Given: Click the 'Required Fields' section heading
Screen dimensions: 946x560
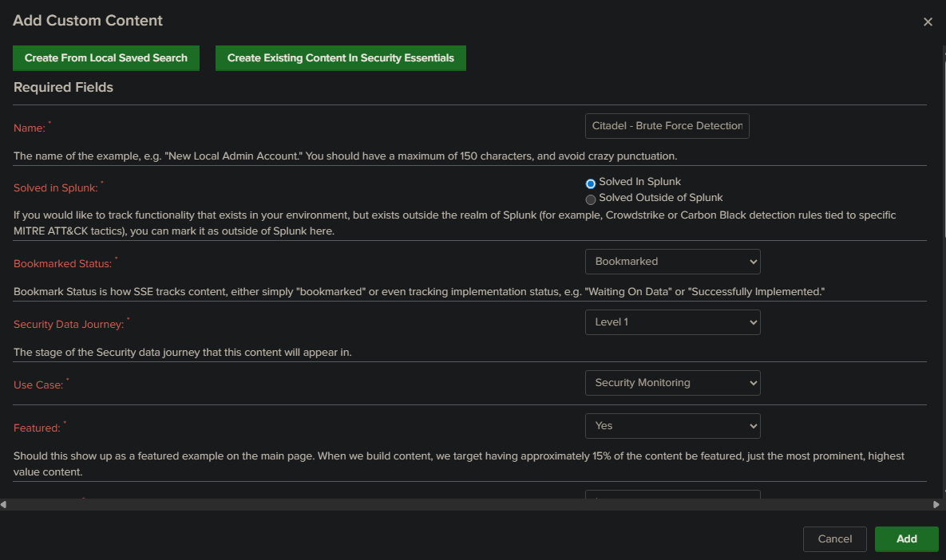Looking at the screenshot, I should [63, 87].
